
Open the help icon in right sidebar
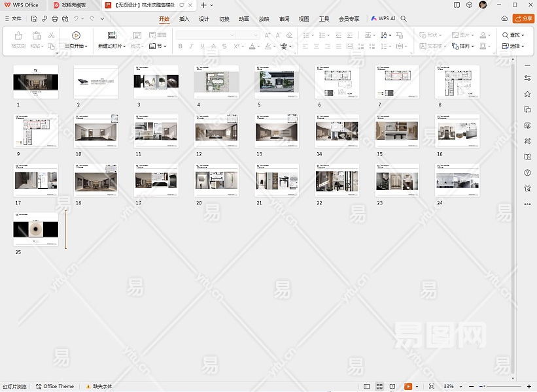click(527, 172)
